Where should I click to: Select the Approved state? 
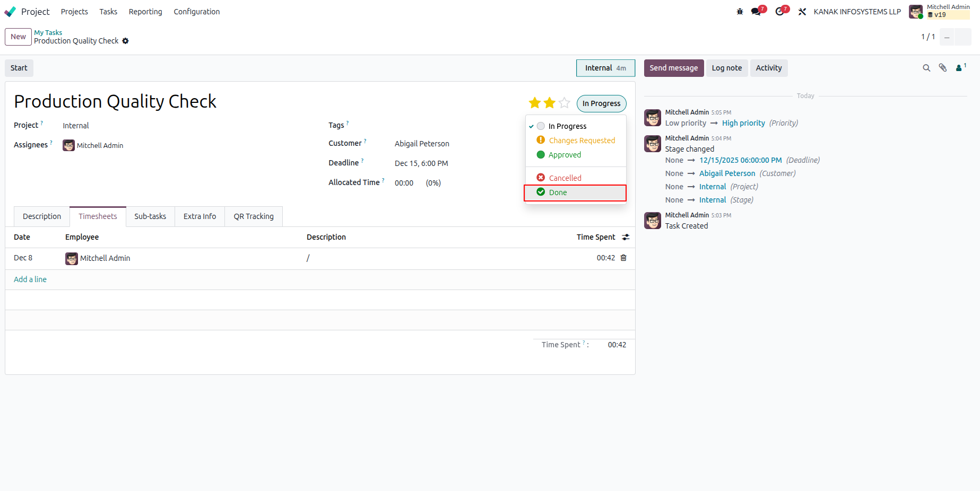pyautogui.click(x=576, y=155)
